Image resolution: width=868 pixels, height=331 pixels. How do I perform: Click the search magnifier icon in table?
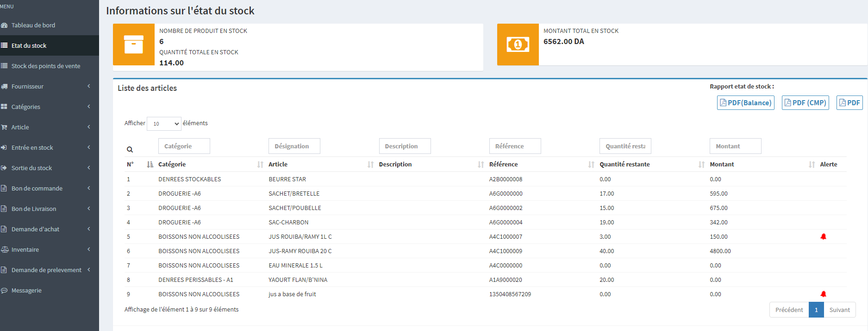pos(130,149)
